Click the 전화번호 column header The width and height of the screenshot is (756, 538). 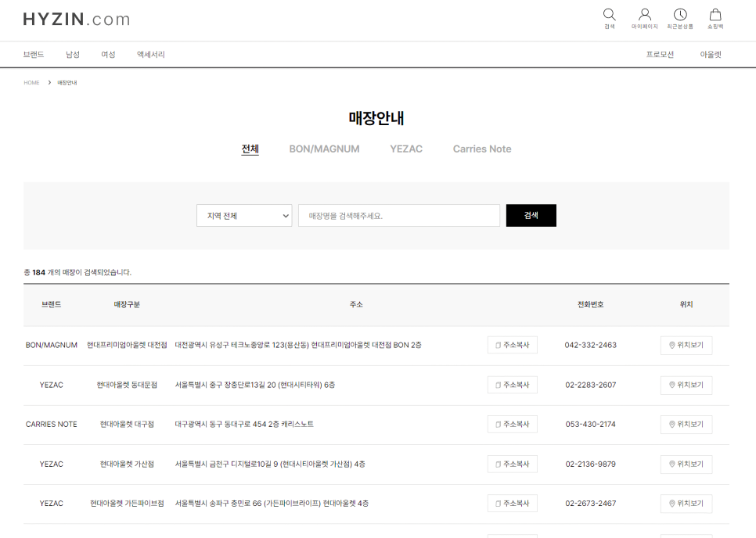click(x=591, y=304)
